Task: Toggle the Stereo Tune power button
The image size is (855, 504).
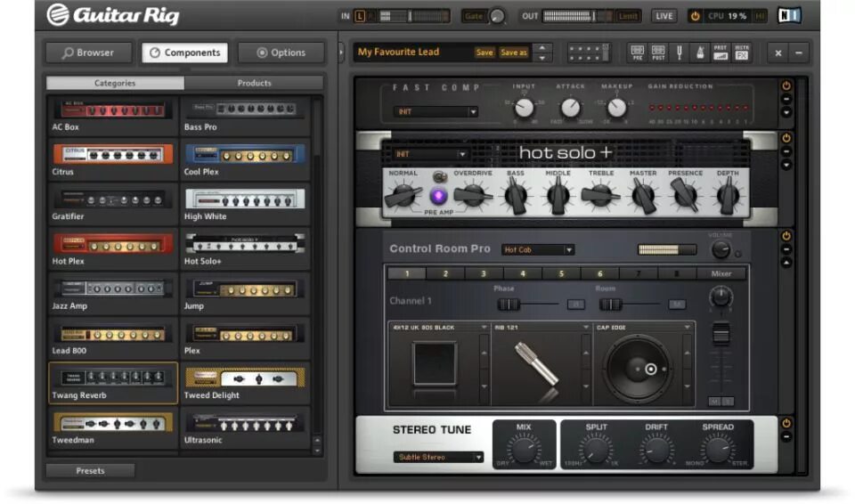Action: [x=786, y=423]
